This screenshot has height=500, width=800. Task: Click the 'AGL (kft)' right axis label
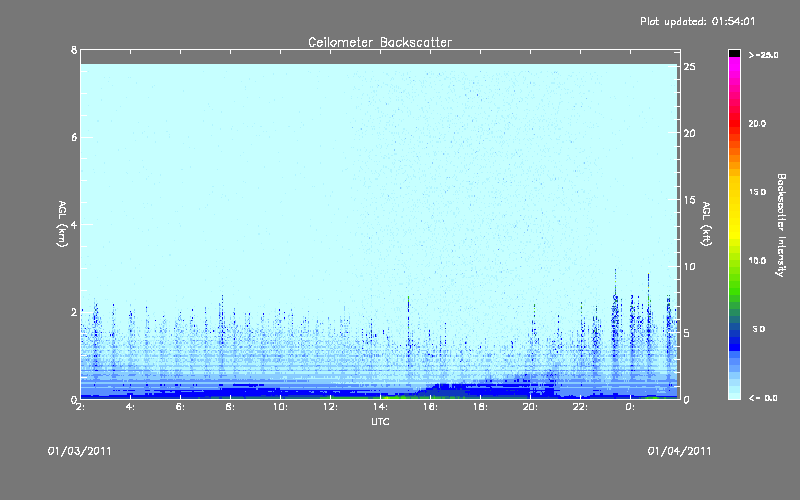(x=706, y=224)
